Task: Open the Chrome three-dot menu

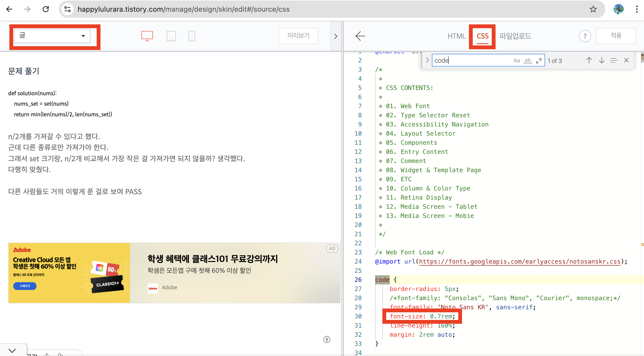Action: [x=637, y=9]
